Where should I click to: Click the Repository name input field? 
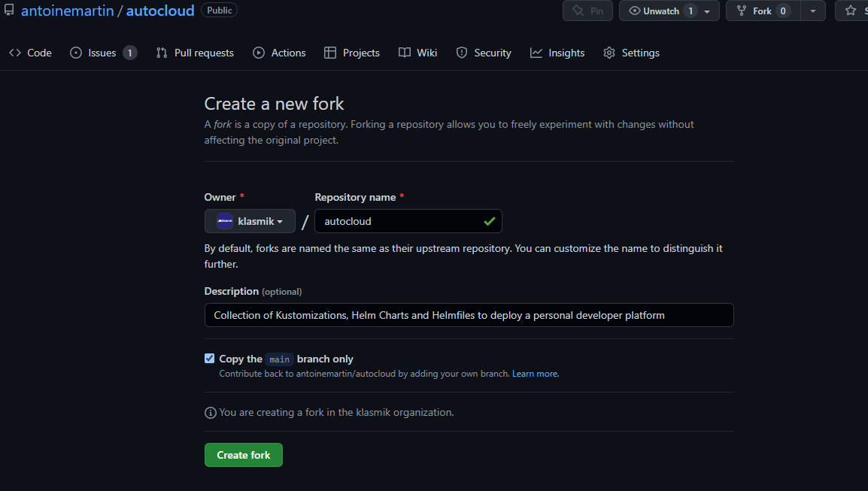(408, 221)
